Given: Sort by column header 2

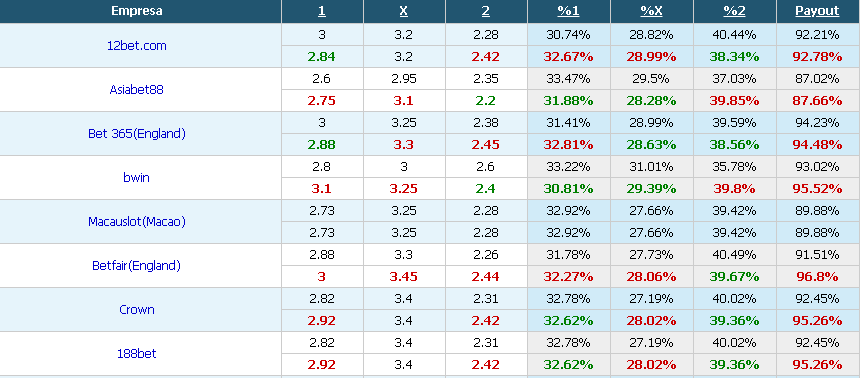Looking at the screenshot, I should [486, 11].
